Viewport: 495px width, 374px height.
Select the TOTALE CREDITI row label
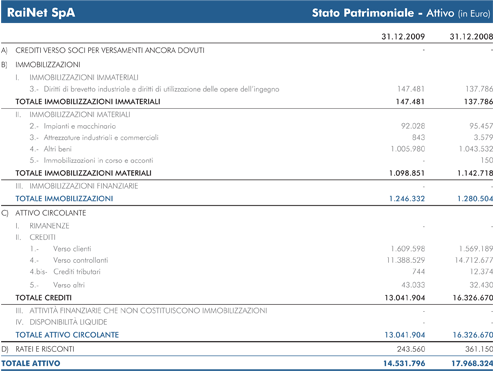click(x=44, y=298)
